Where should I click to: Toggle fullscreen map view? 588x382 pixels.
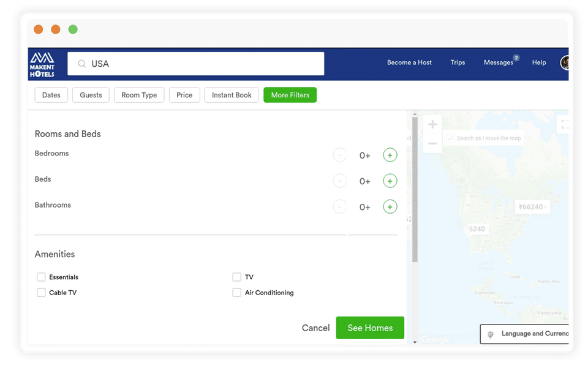coord(564,124)
